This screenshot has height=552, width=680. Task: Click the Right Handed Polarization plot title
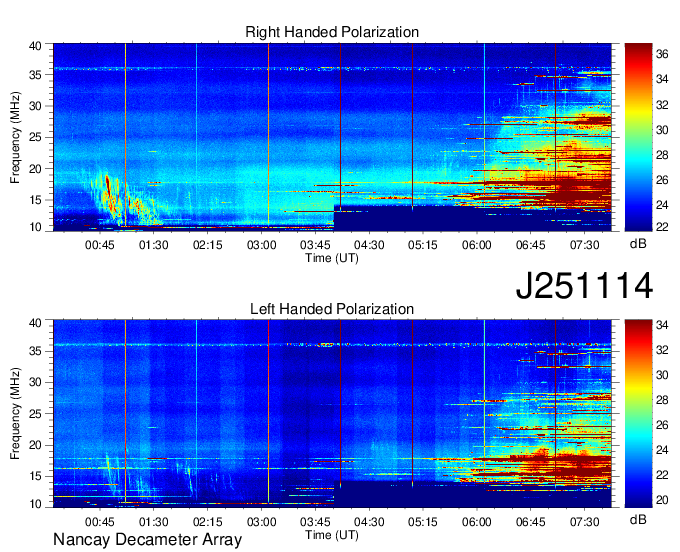[x=332, y=33]
